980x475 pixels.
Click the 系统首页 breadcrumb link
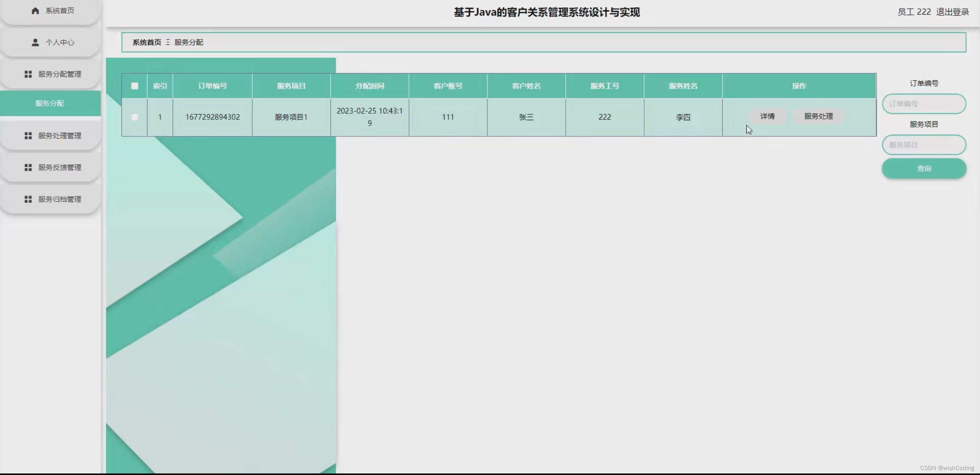[x=147, y=42]
